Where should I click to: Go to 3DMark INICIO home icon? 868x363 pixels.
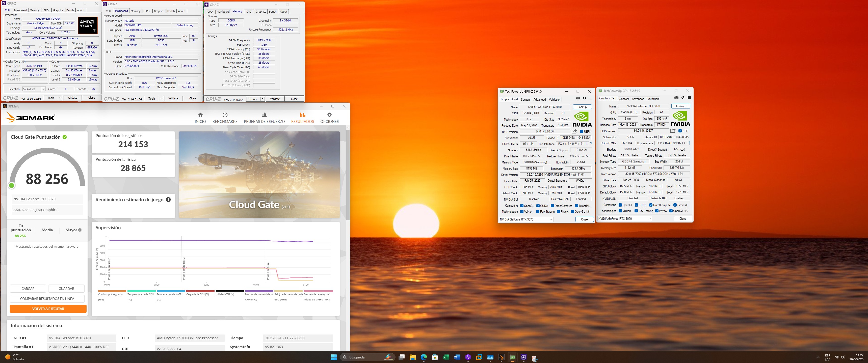[200, 115]
